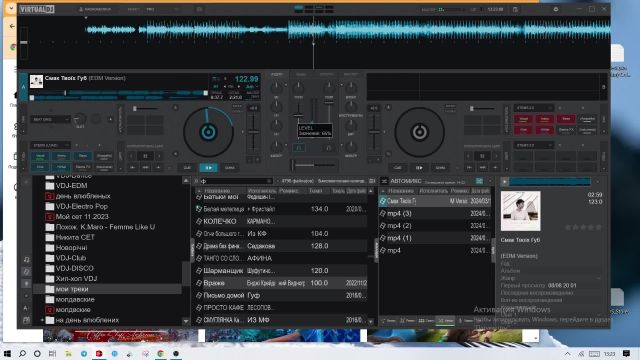Clear the search field using its X icon

269,181
